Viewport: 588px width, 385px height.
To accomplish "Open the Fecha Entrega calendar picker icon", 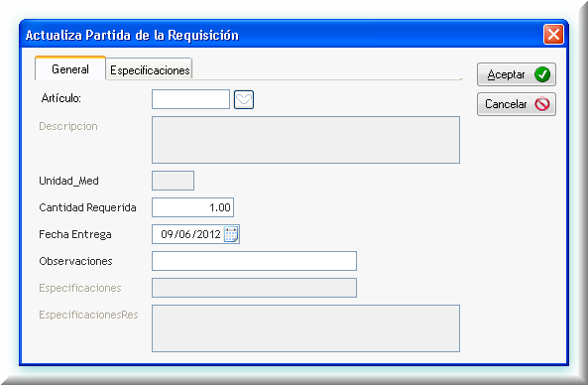I will point(231,234).
